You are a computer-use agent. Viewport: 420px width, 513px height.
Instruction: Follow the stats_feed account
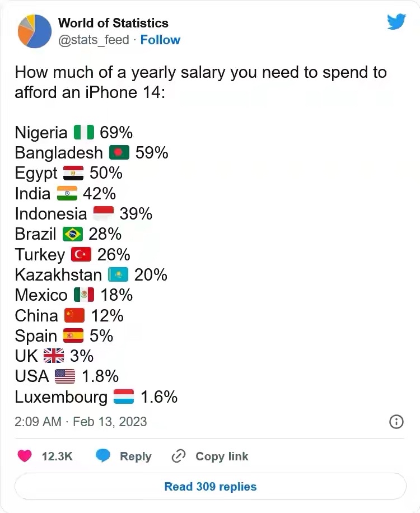point(160,40)
